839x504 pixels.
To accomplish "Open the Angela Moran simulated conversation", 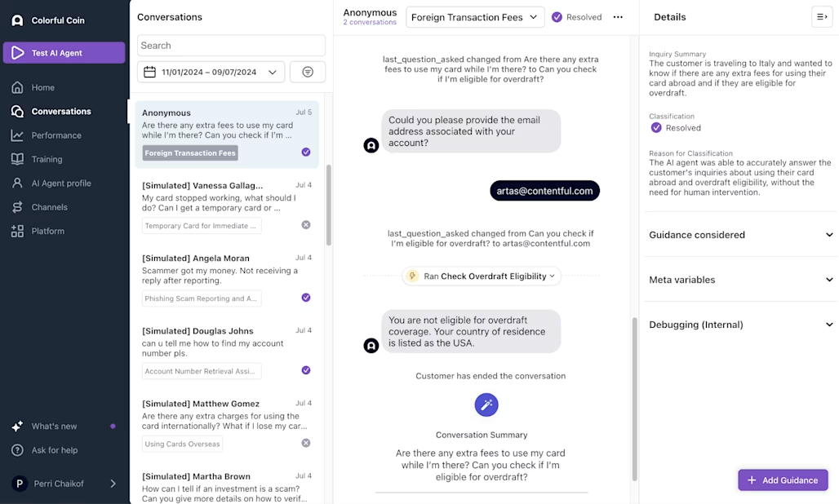I will pos(227,280).
